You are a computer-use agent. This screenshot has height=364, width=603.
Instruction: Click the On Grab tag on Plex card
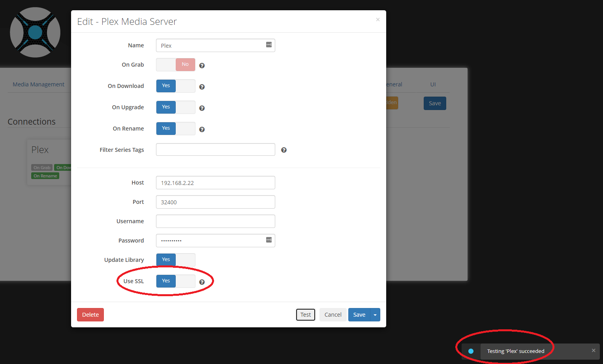[42, 168]
